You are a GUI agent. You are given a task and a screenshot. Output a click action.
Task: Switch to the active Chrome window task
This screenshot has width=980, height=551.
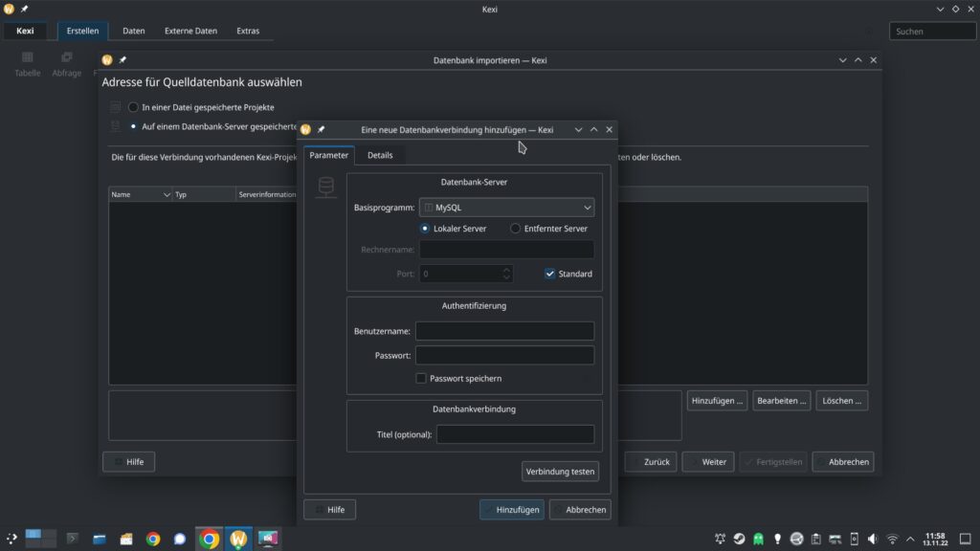tap(210, 539)
